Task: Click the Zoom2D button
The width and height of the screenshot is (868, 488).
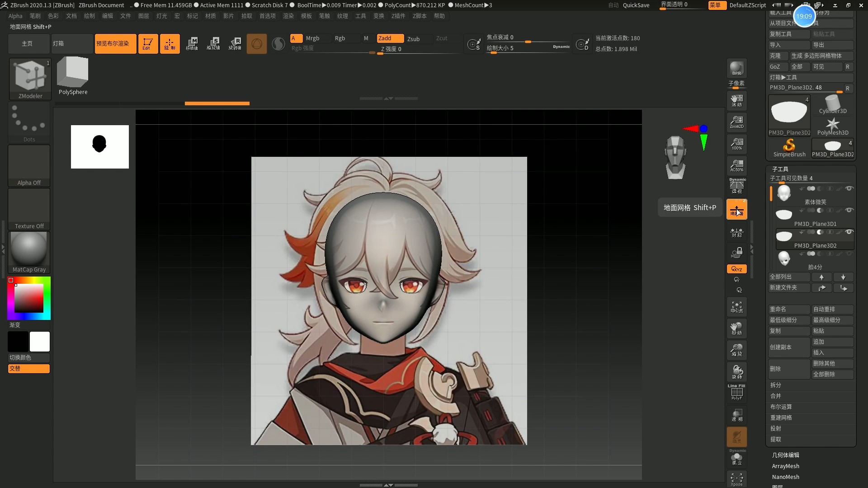Action: click(736, 122)
